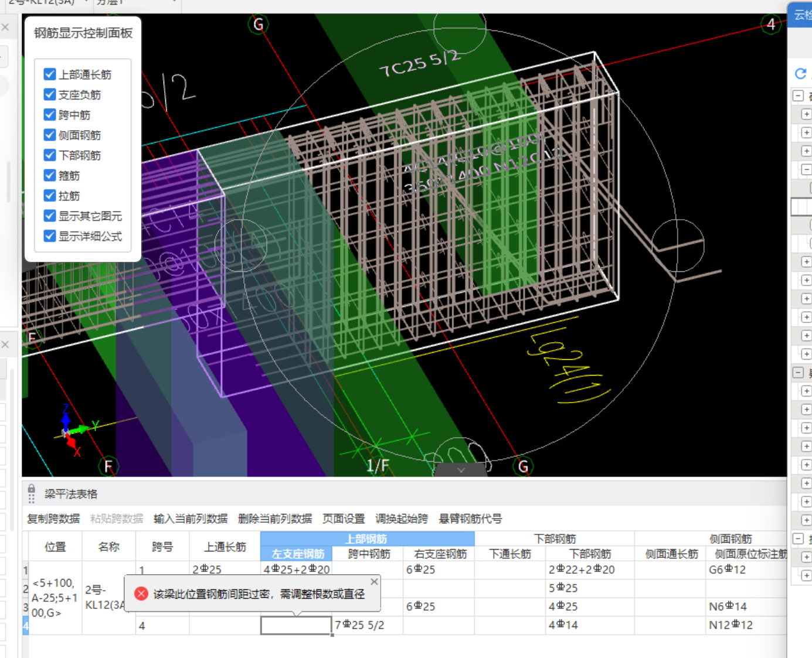The image size is (812, 658).
Task: Close the rebar spacing error tooltip
Action: click(x=374, y=581)
